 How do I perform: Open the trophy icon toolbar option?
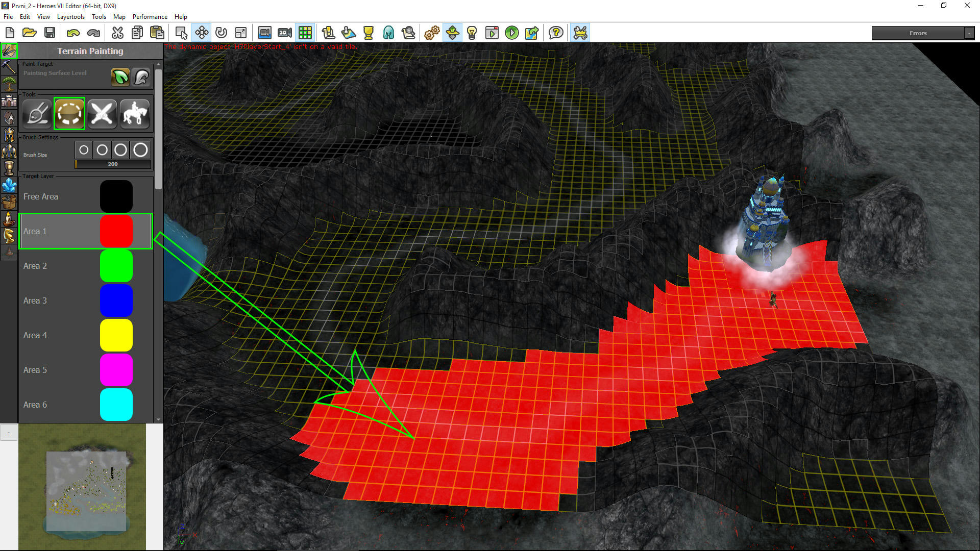click(x=369, y=33)
